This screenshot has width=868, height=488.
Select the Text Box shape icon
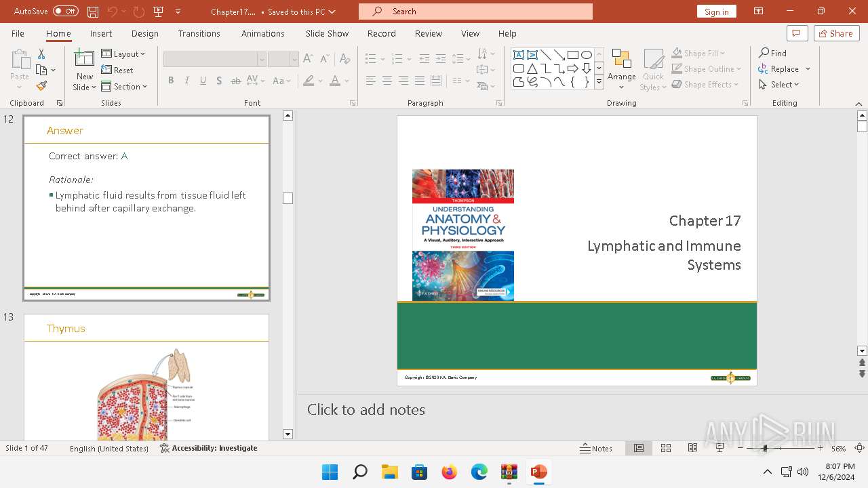[x=519, y=55]
